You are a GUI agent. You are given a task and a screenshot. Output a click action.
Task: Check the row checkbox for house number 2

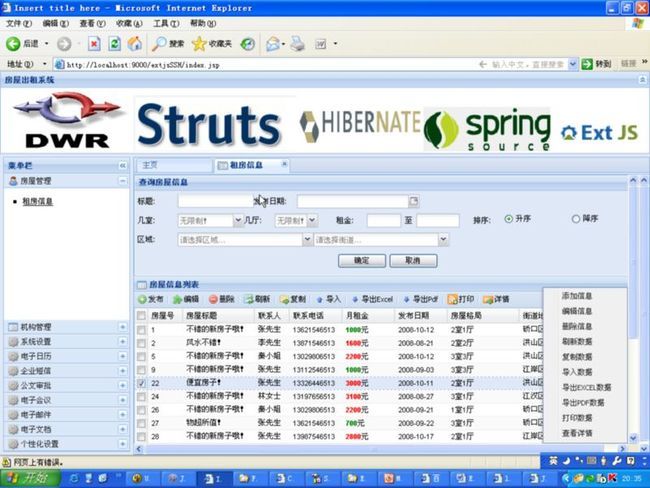(x=141, y=343)
